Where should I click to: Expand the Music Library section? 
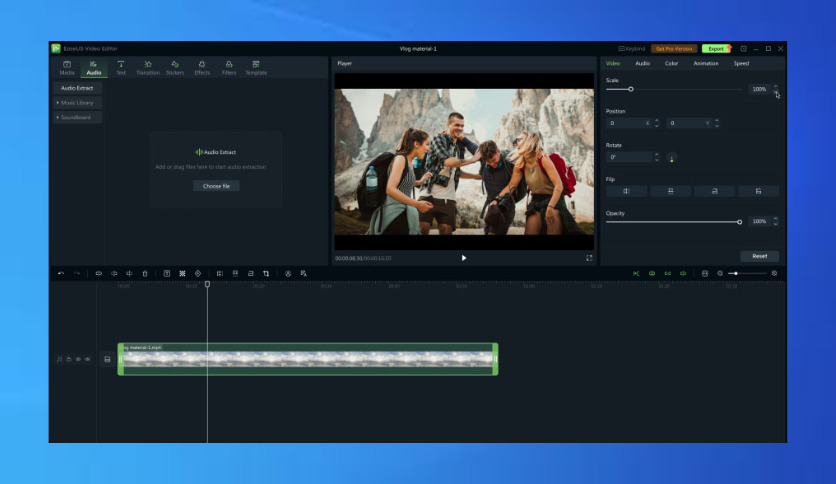(x=77, y=102)
